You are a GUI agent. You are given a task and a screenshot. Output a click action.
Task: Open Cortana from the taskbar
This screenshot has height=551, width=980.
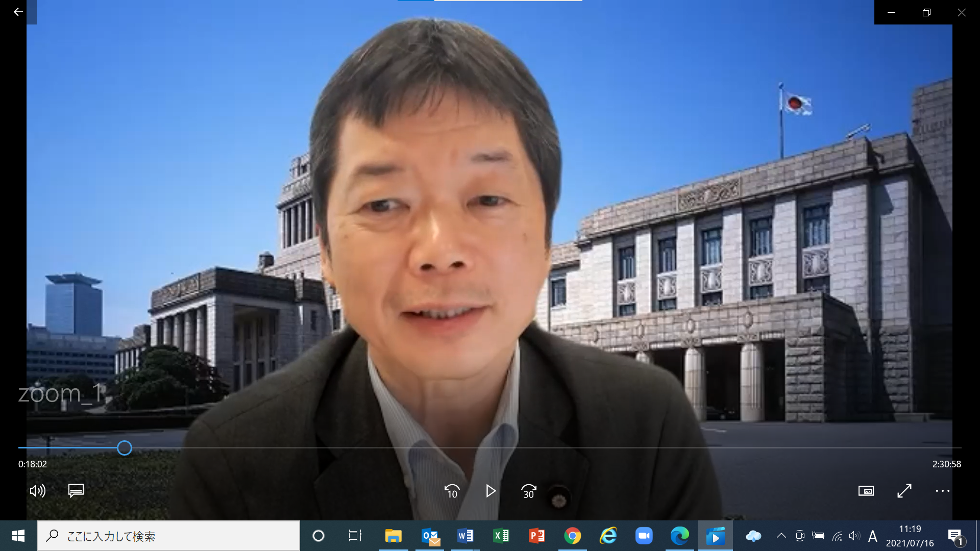coord(318,536)
